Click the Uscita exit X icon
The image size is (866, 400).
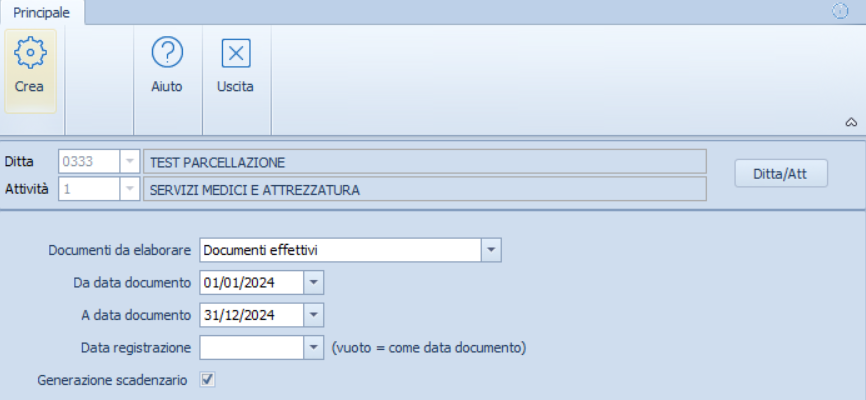(236, 53)
